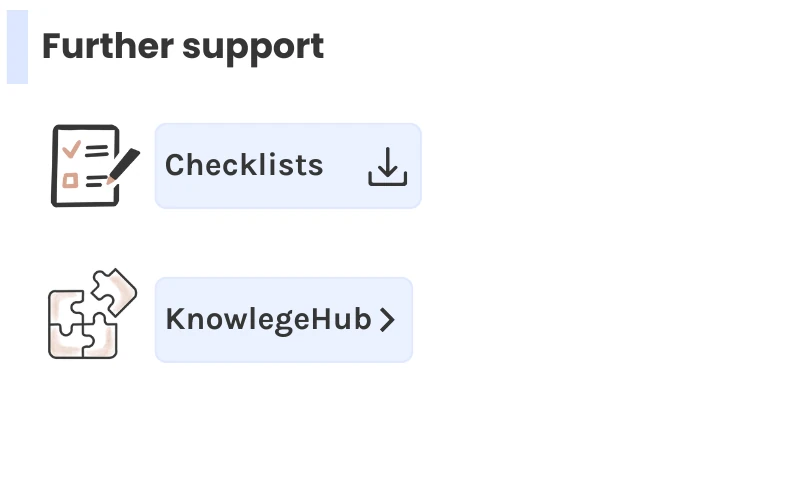This screenshot has height=500, width=800.
Task: Click the bottom-right piece of the puzzle icon
Action: [x=101, y=340]
